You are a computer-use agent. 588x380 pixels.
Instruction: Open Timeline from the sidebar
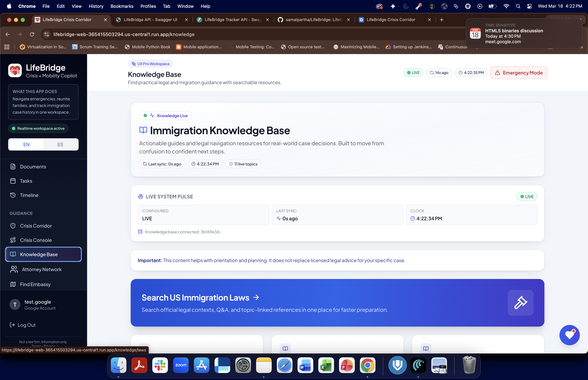coord(29,195)
